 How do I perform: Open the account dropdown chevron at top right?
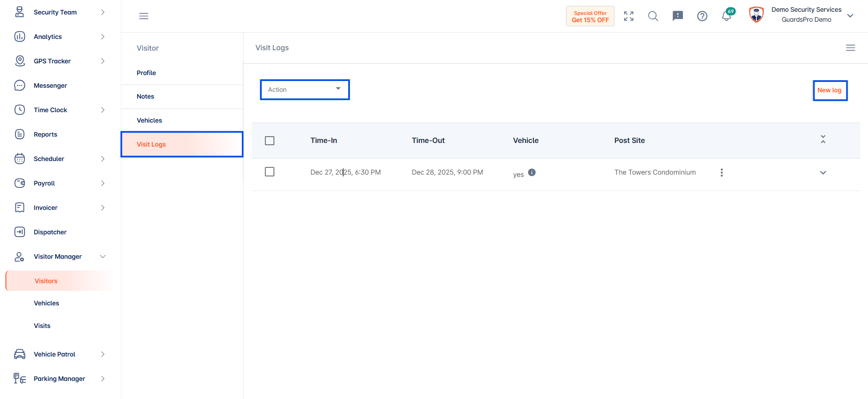pyautogui.click(x=850, y=16)
